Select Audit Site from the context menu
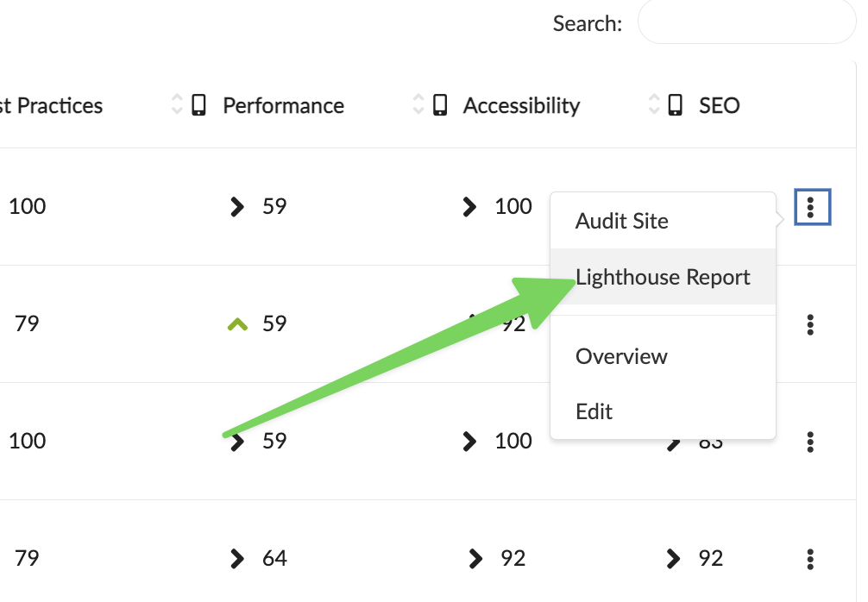868x602 pixels. click(x=621, y=222)
